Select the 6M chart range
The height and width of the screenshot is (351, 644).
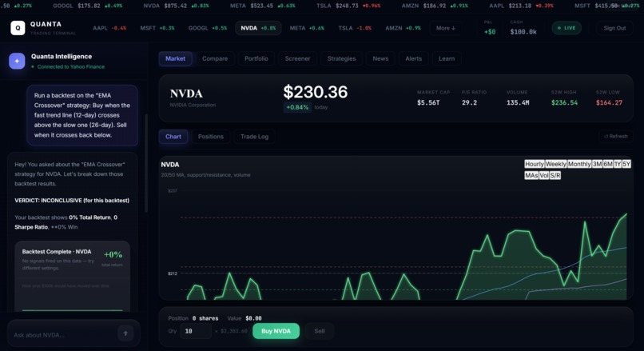(608, 164)
